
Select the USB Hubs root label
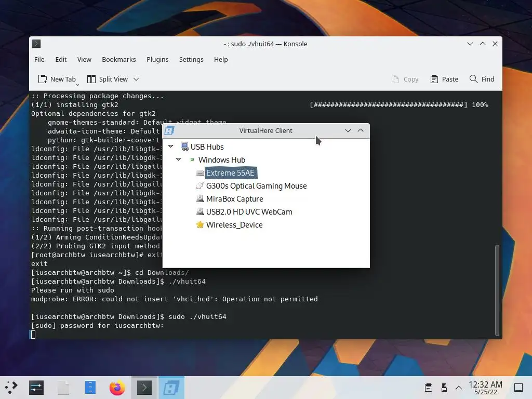point(207,147)
